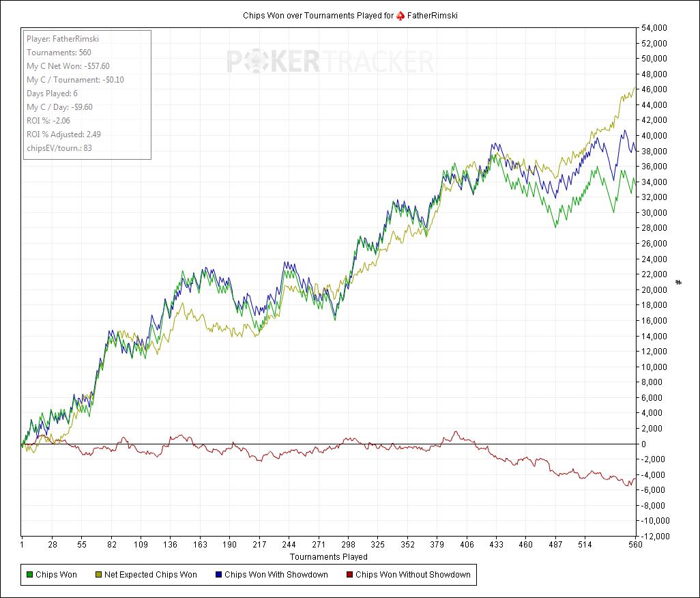Click the 560 tick on x-axis
This screenshot has width=700, height=598.
click(x=636, y=545)
